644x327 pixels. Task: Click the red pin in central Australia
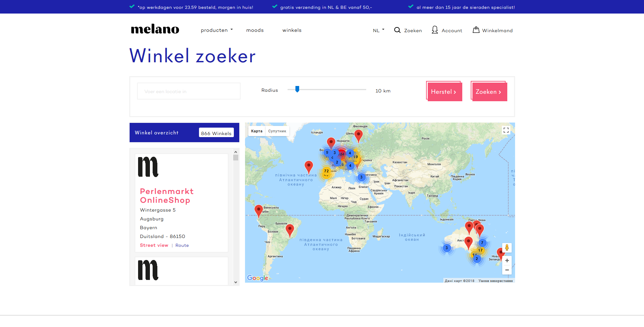coord(468,242)
